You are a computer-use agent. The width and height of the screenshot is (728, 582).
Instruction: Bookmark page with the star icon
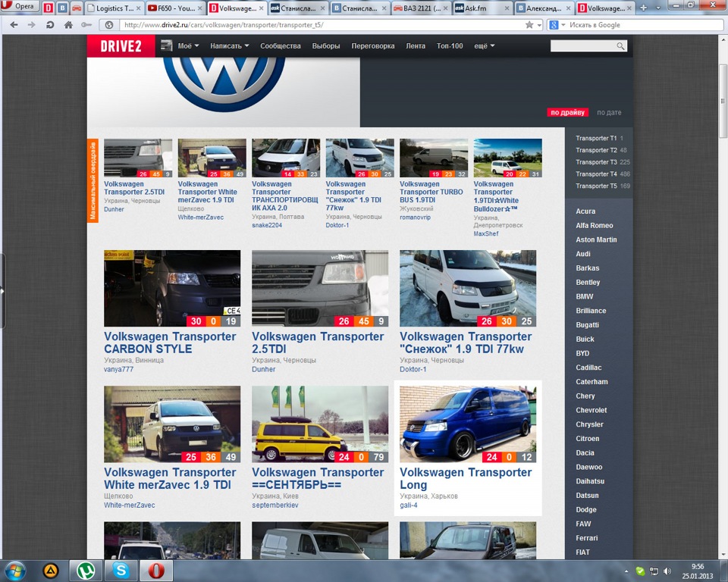529,25
